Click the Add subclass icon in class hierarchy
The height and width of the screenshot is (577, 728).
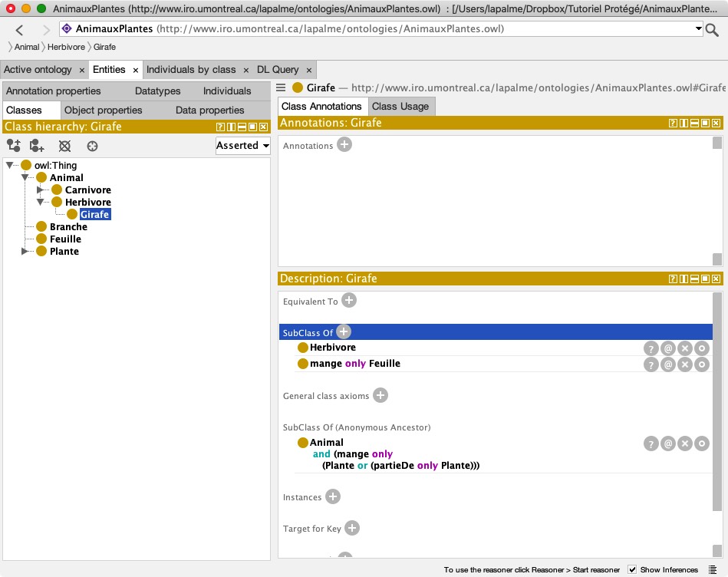13,146
